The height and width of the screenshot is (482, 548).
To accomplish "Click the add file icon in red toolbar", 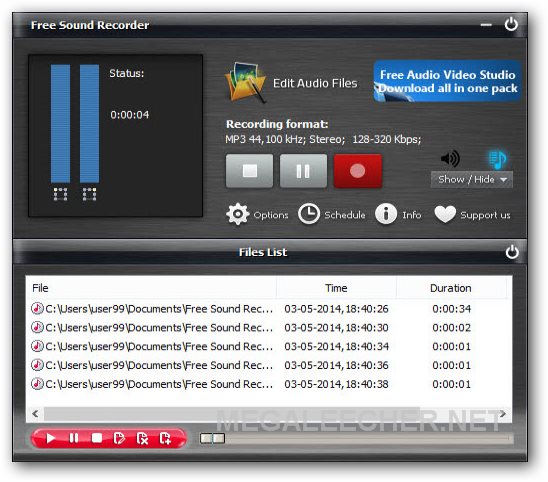I will tap(165, 438).
